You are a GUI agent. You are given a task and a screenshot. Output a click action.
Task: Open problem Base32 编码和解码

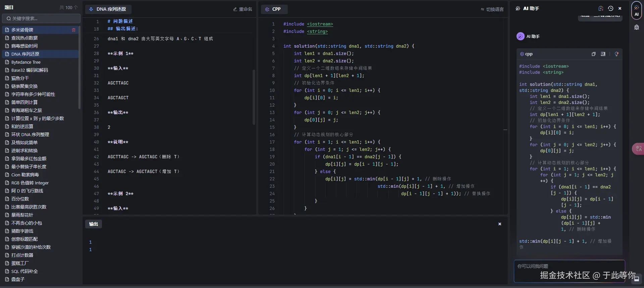click(x=40, y=70)
